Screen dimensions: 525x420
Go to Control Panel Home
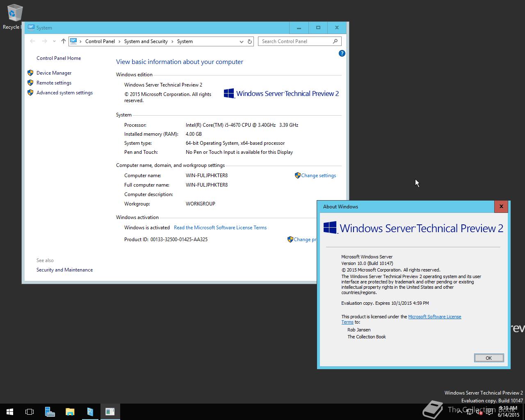coord(59,58)
